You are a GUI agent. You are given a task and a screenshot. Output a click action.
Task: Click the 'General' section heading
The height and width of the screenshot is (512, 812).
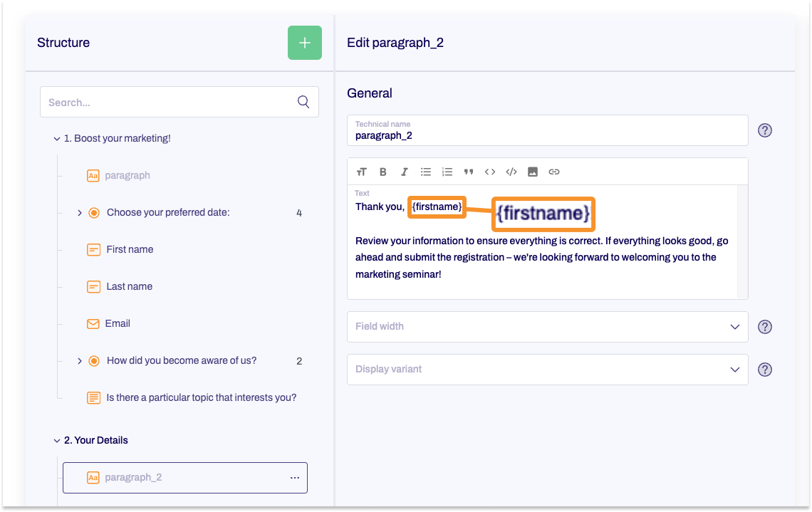point(370,93)
